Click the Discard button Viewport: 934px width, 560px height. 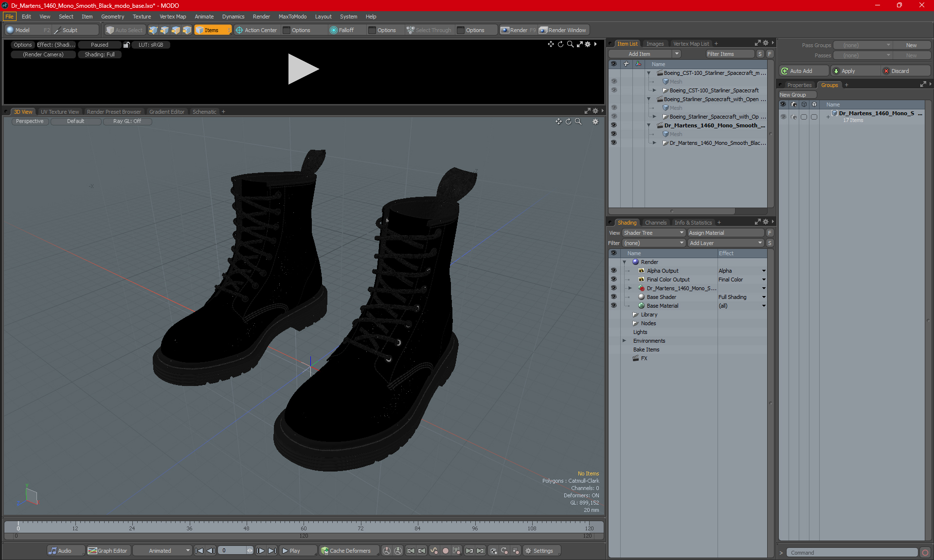point(905,71)
